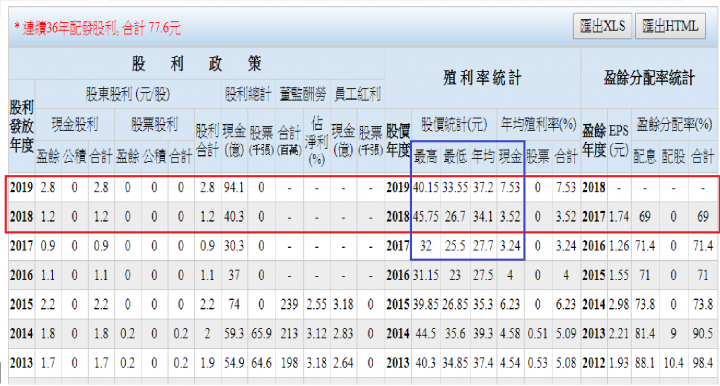This screenshot has height=386, width=720.
Task: Click the 股利政策 section header
Action: [x=197, y=64]
